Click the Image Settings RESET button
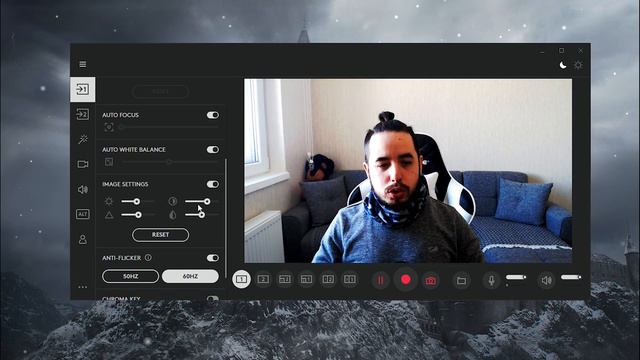 pos(160,235)
